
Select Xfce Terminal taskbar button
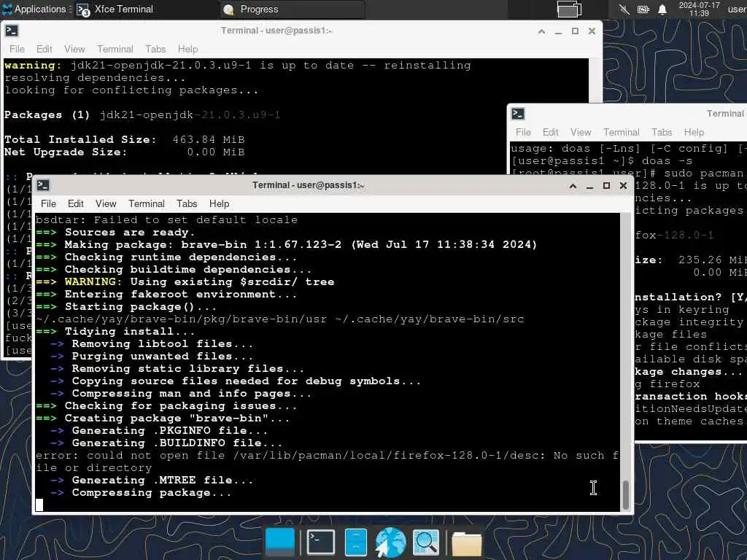(145, 9)
